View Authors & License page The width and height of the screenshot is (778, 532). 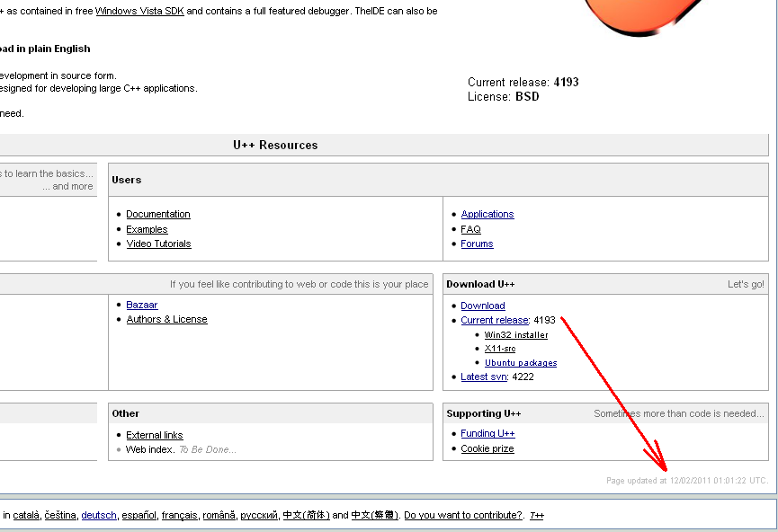click(166, 320)
